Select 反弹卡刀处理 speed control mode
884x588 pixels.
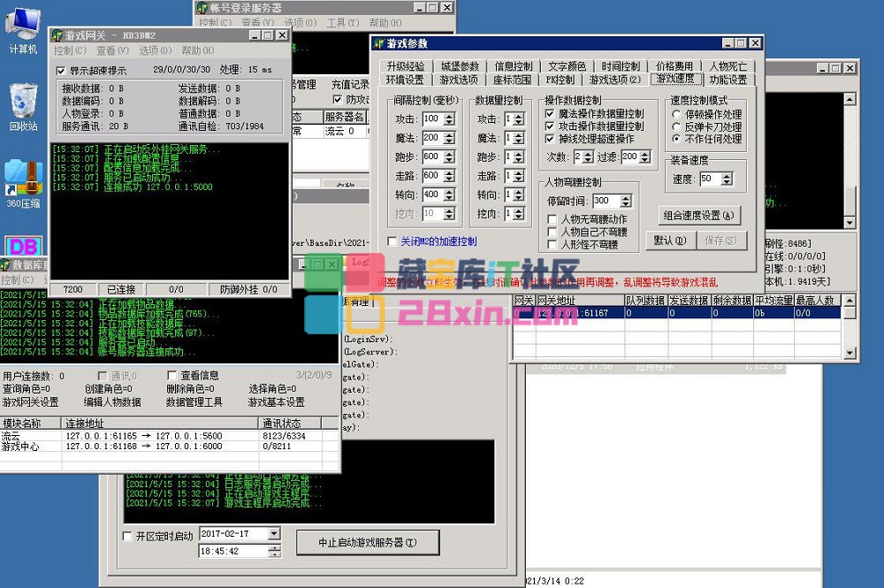point(676,126)
